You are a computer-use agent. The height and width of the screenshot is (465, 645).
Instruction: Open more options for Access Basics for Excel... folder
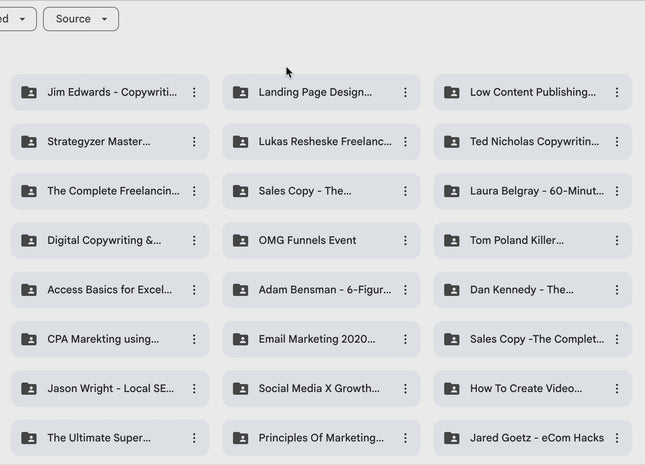(x=194, y=290)
